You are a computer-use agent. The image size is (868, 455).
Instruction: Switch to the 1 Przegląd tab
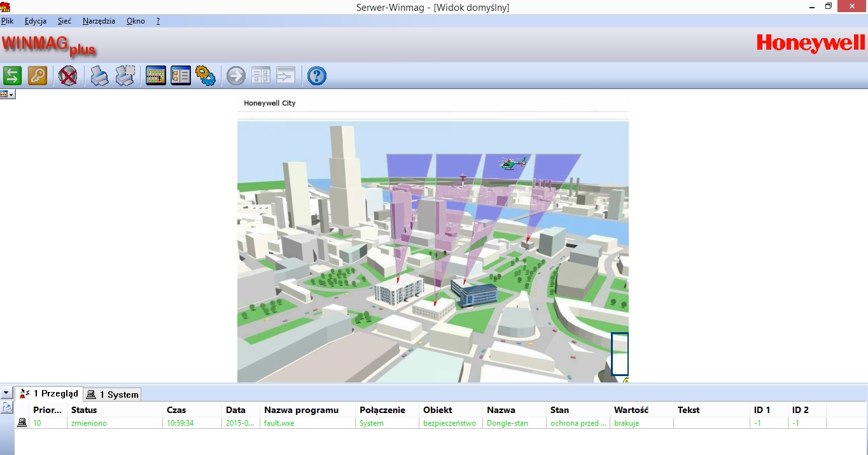pos(49,394)
